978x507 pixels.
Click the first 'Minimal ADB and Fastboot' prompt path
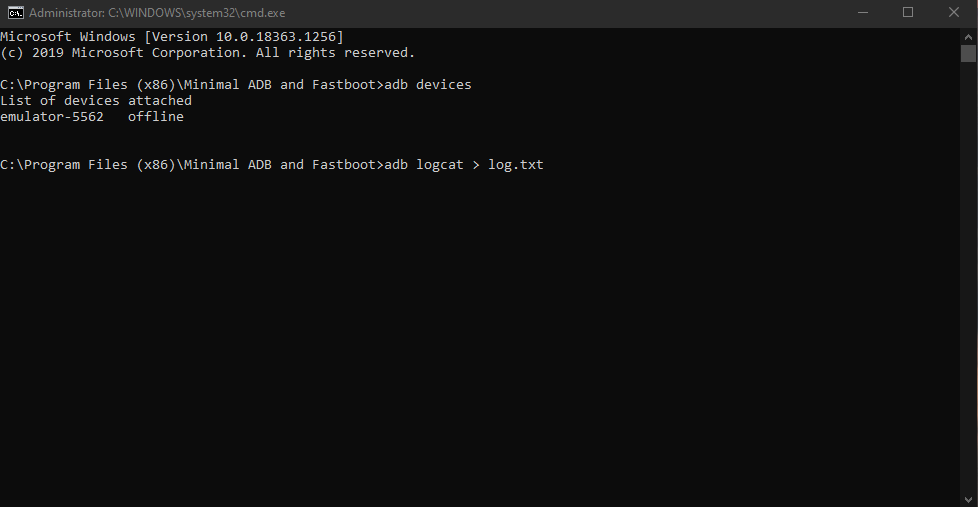(190, 85)
